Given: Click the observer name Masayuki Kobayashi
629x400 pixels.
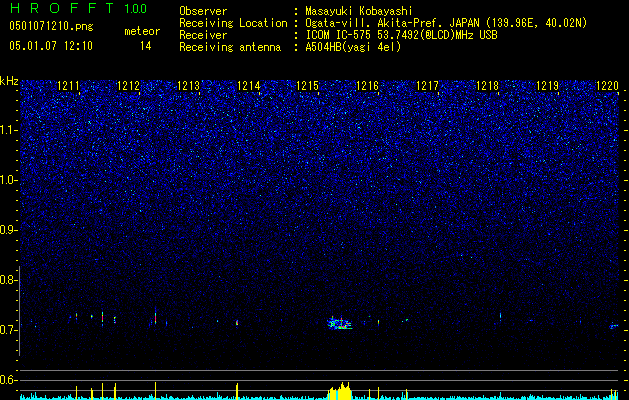Looking at the screenshot, I should pyautogui.click(x=359, y=11).
